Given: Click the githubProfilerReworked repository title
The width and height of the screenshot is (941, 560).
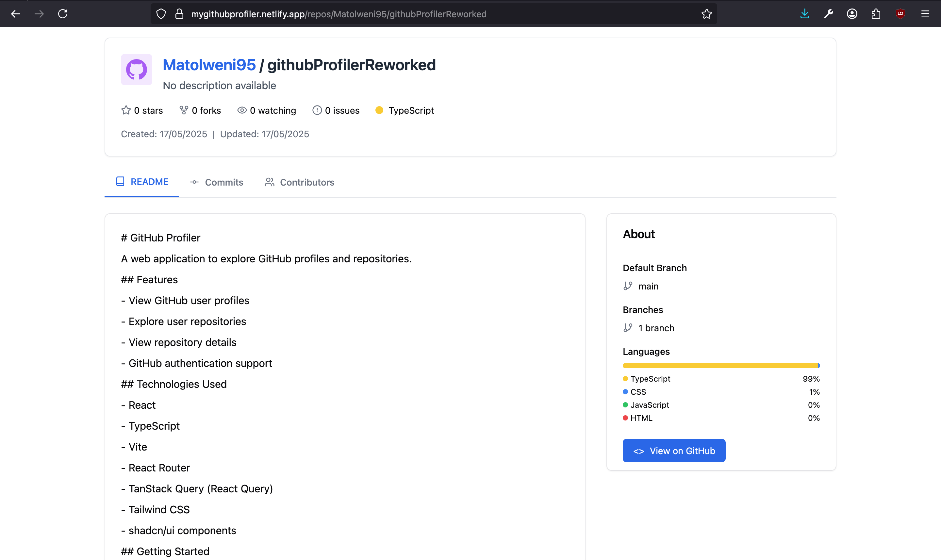Looking at the screenshot, I should (x=351, y=65).
